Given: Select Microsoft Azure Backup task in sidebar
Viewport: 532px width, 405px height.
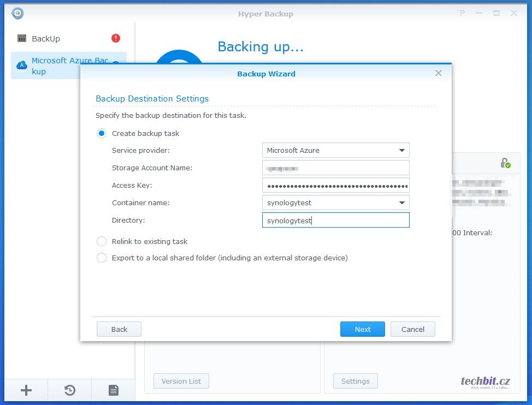Looking at the screenshot, I should click(70, 65).
